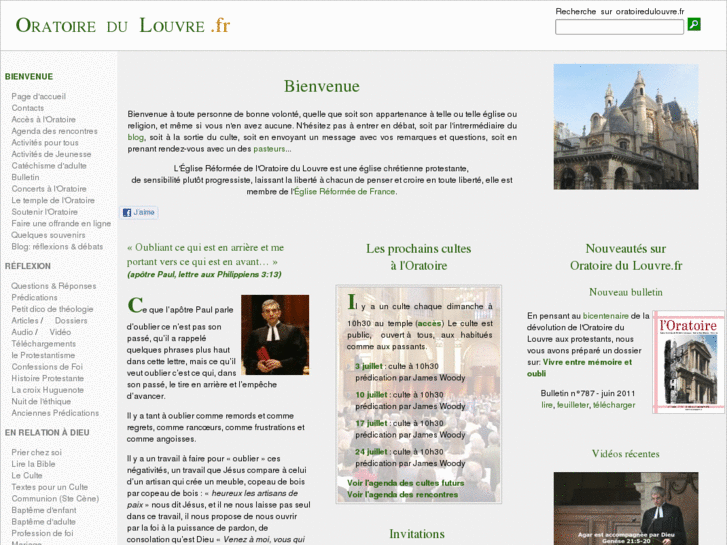Open Page d'accueil in sidebar
The height and width of the screenshot is (545, 727).
[38, 96]
